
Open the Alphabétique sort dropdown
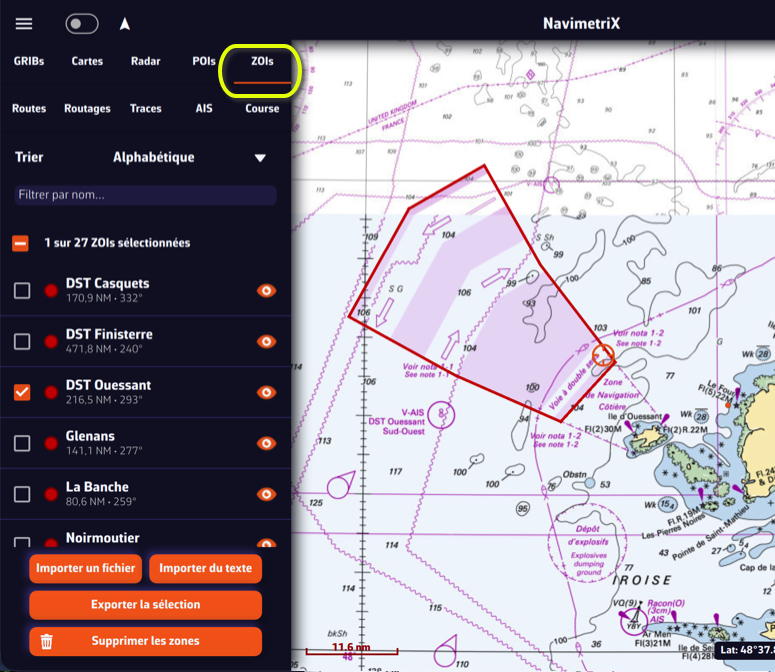pos(190,158)
